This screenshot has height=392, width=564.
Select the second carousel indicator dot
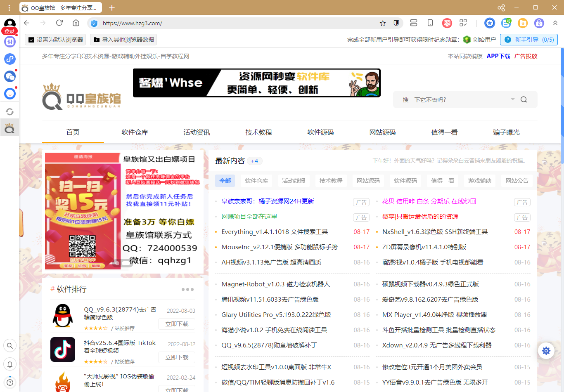pos(126,263)
